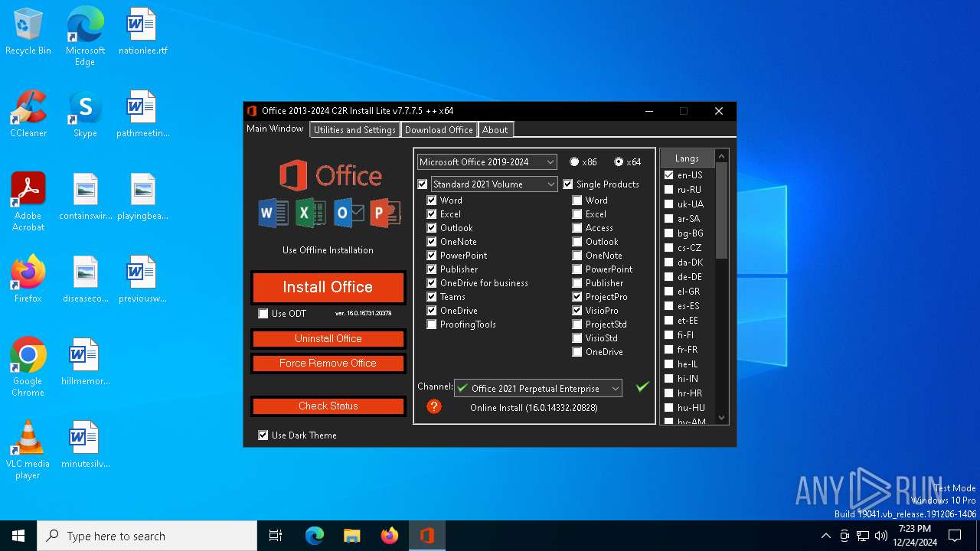
Task: Select the diseaseco... image file icon
Action: pyautogui.click(x=85, y=279)
